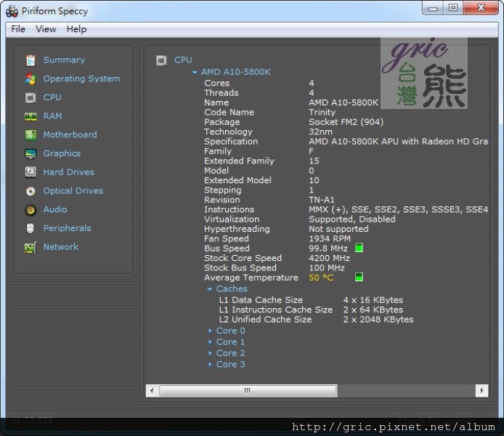Image resolution: width=504 pixels, height=436 pixels.
Task: Select the RAM memory stick icon
Action: (x=31, y=116)
